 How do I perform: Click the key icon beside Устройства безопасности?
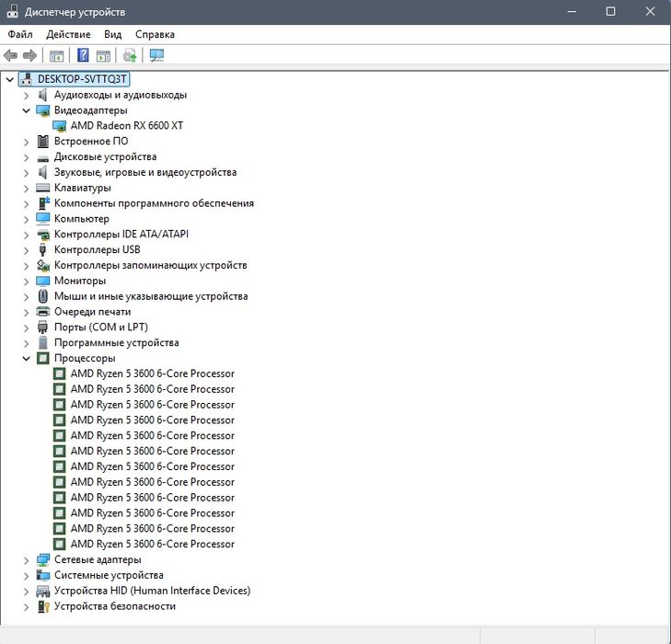click(43, 606)
